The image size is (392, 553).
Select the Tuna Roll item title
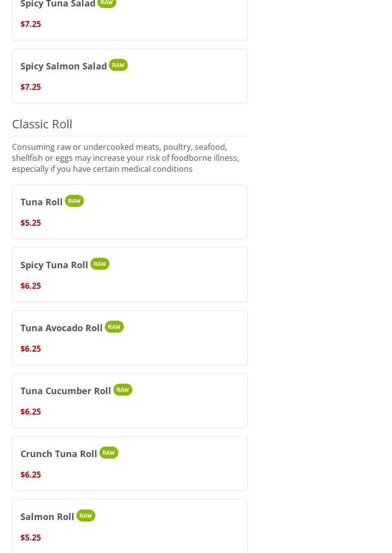pyautogui.click(x=41, y=202)
